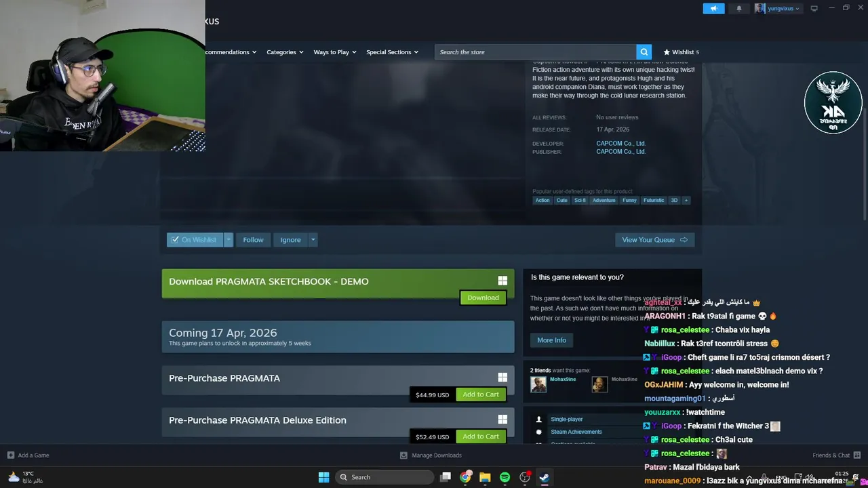Click the yungvixus profile avatar
Screen dimensions: 868x488
click(x=759, y=8)
